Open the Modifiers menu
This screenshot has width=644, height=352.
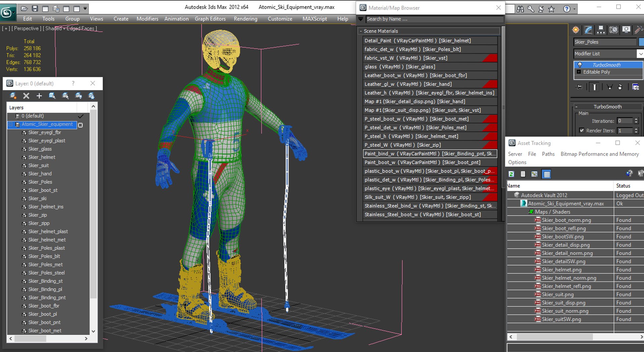pos(147,19)
